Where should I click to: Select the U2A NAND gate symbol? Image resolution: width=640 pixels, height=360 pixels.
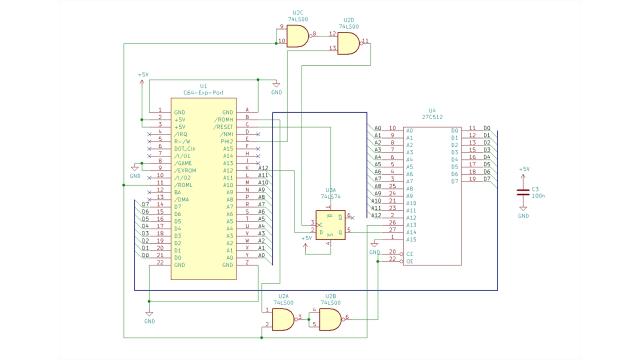(x=283, y=320)
